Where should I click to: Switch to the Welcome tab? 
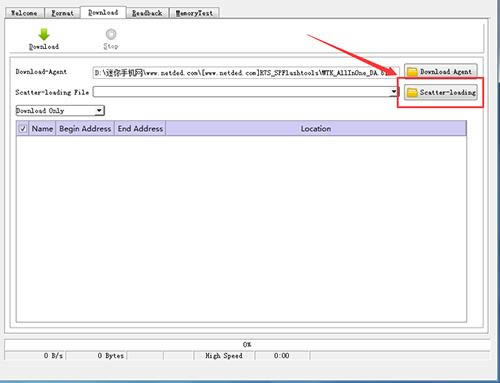click(24, 13)
